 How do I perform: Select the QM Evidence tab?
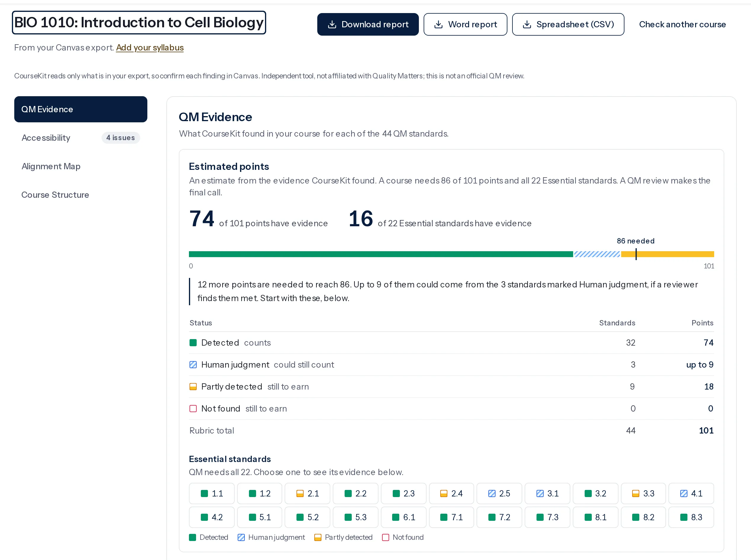[81, 109]
